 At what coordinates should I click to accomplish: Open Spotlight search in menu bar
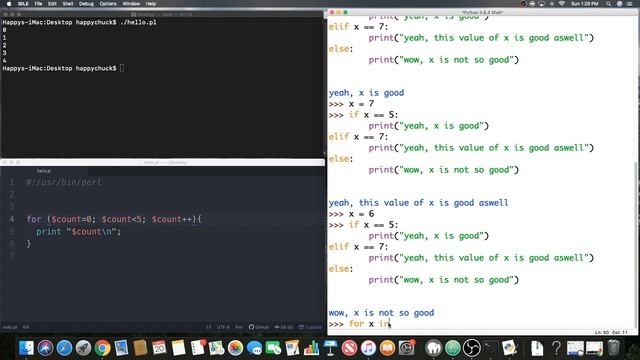click(x=608, y=4)
